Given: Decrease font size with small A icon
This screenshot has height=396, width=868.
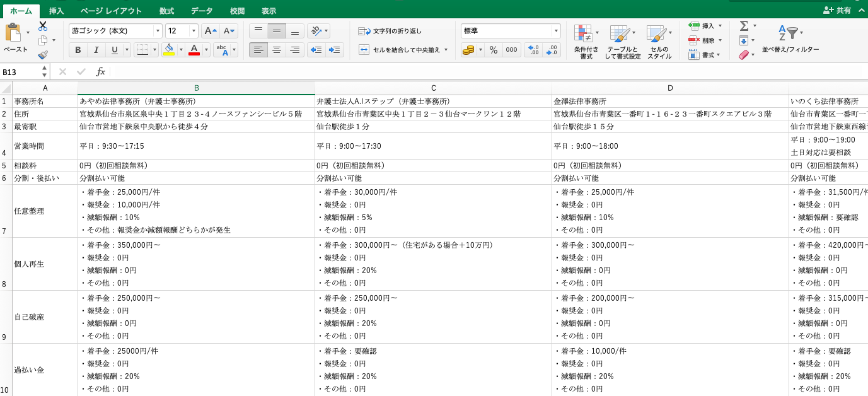Looking at the screenshot, I should pyautogui.click(x=229, y=31).
